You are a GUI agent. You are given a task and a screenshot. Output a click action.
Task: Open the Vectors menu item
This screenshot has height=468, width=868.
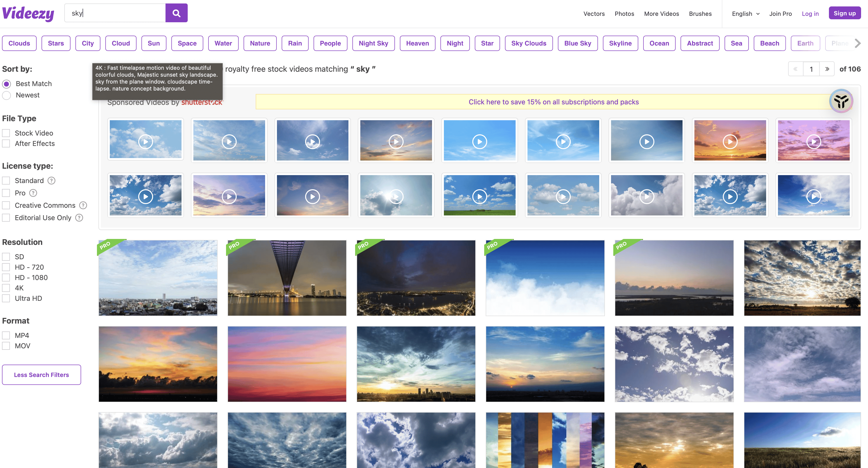tap(594, 14)
